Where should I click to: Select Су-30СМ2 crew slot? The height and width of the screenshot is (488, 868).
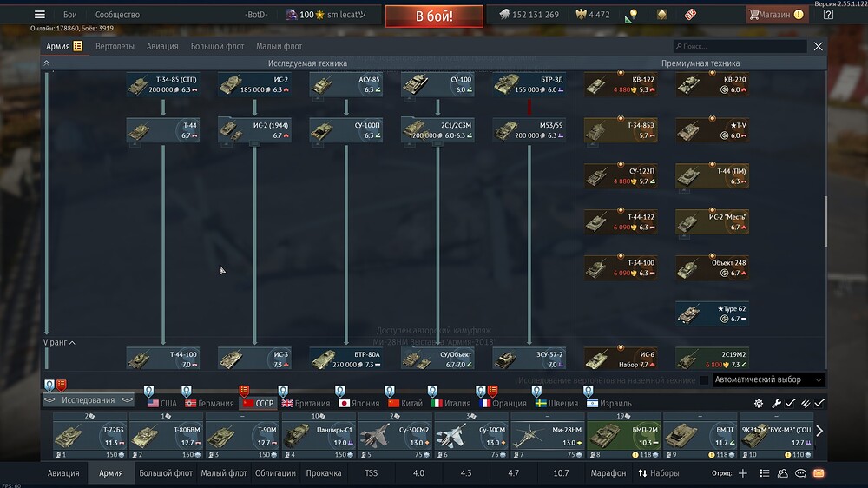click(x=395, y=436)
